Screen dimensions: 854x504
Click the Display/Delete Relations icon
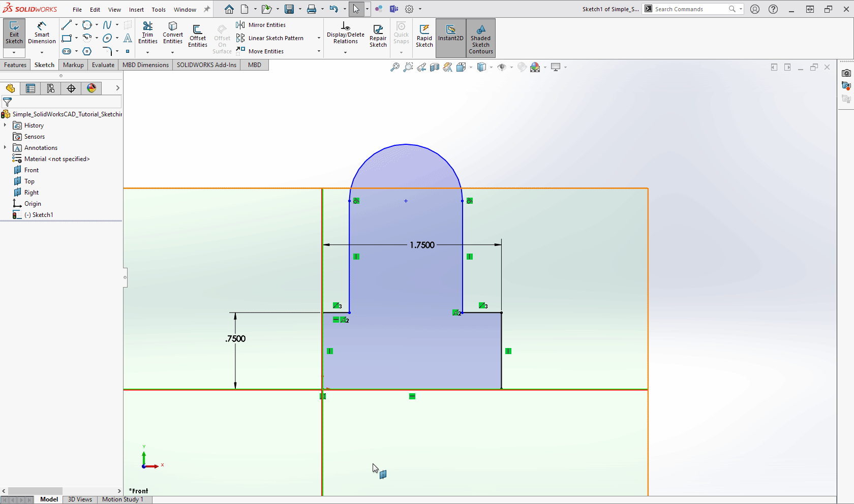(x=346, y=31)
